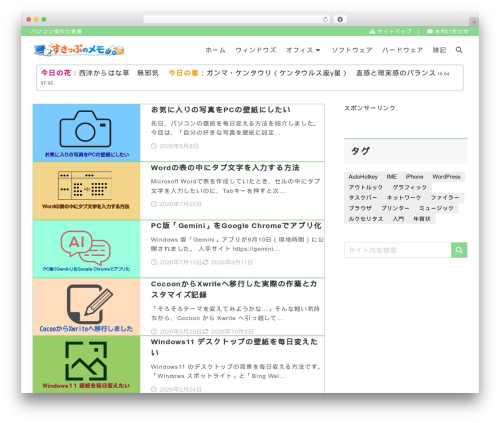
Task: Click the 今日の星 label
Action: point(183,73)
